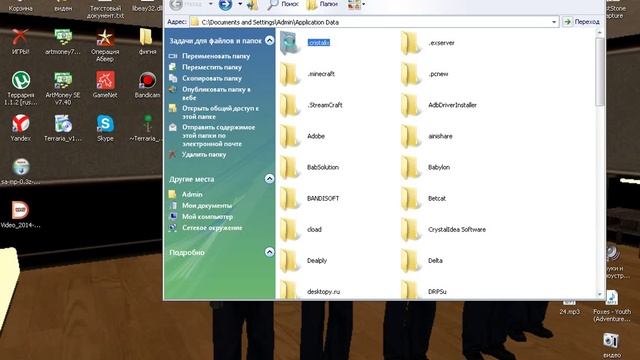Click the green Forward arrow button
The width and height of the screenshot is (640, 360).
[x=225, y=4]
